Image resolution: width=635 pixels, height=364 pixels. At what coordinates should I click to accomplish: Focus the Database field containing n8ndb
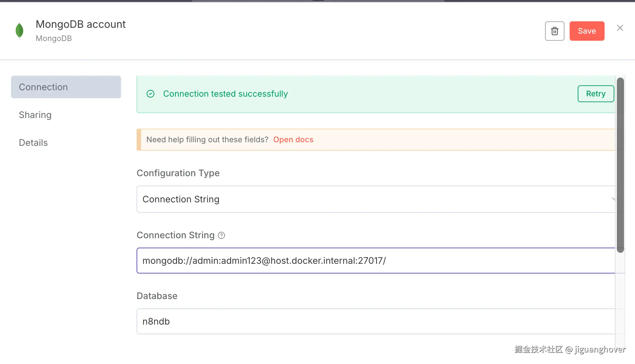375,321
